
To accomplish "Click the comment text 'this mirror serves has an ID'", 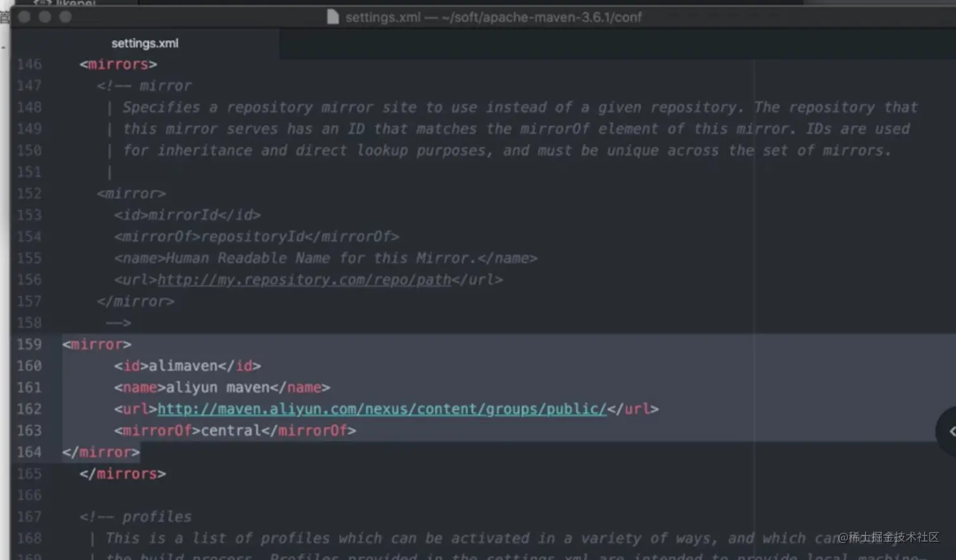I will (243, 129).
